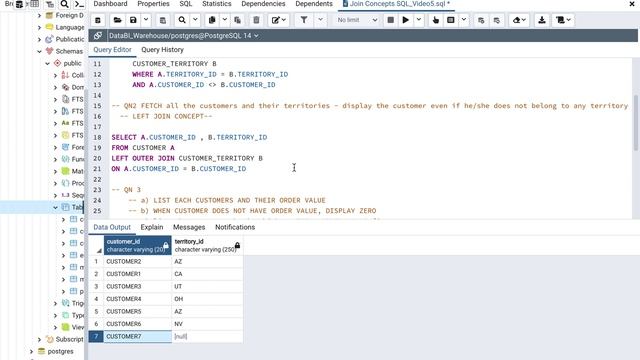Close the query tool panel with X
The image size is (640, 360).
(x=632, y=4)
